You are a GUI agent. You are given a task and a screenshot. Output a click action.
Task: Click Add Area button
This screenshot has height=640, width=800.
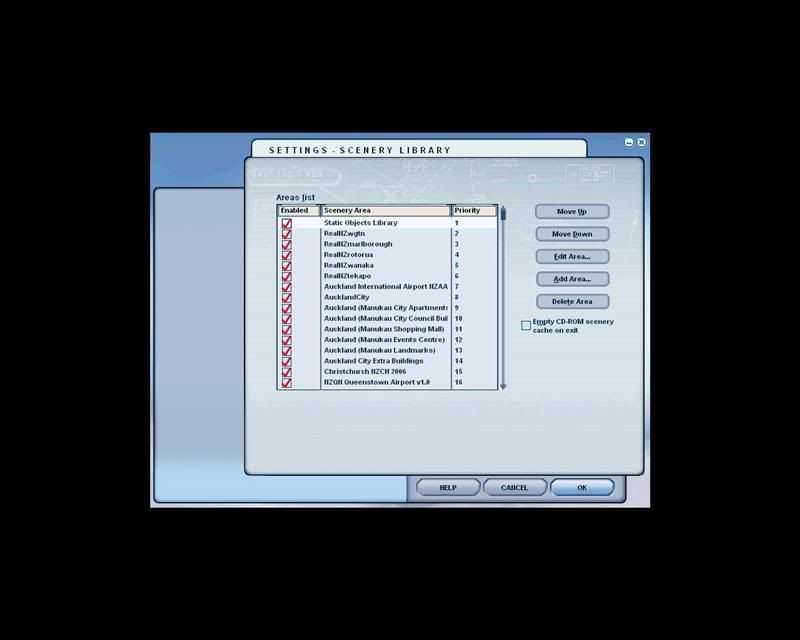(572, 279)
